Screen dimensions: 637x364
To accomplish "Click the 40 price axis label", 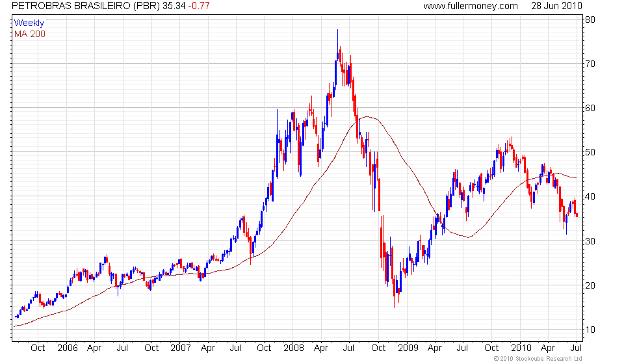I will pos(590,196).
